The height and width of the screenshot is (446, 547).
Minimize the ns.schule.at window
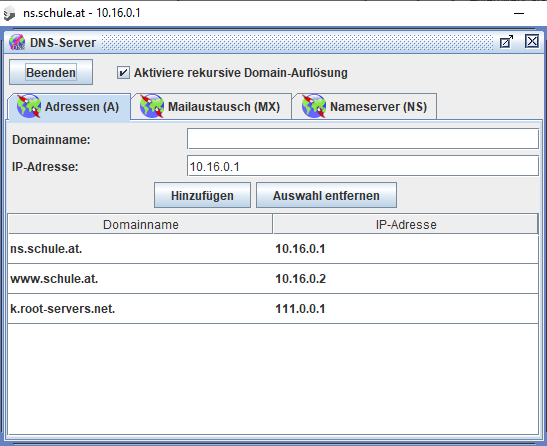pyautogui.click(x=519, y=14)
